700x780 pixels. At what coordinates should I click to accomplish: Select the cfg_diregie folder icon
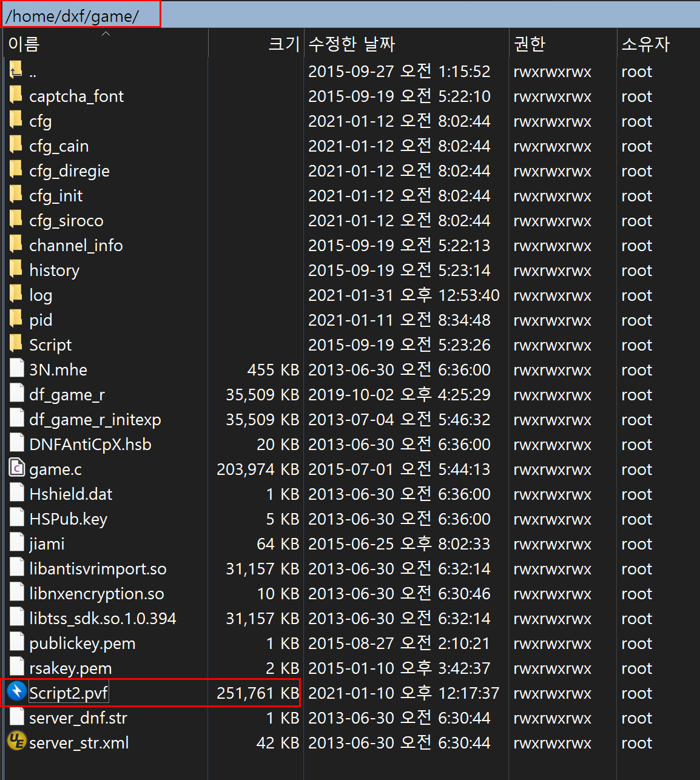pos(16,170)
